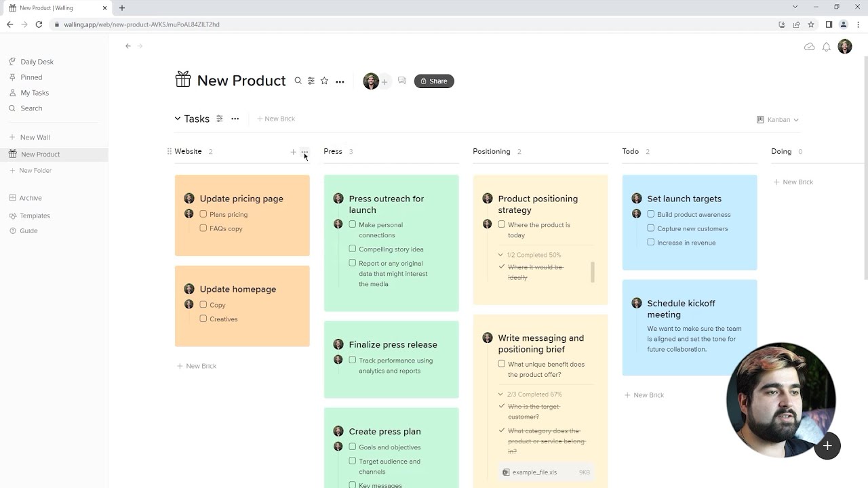Open the Kanban view dropdown

778,119
